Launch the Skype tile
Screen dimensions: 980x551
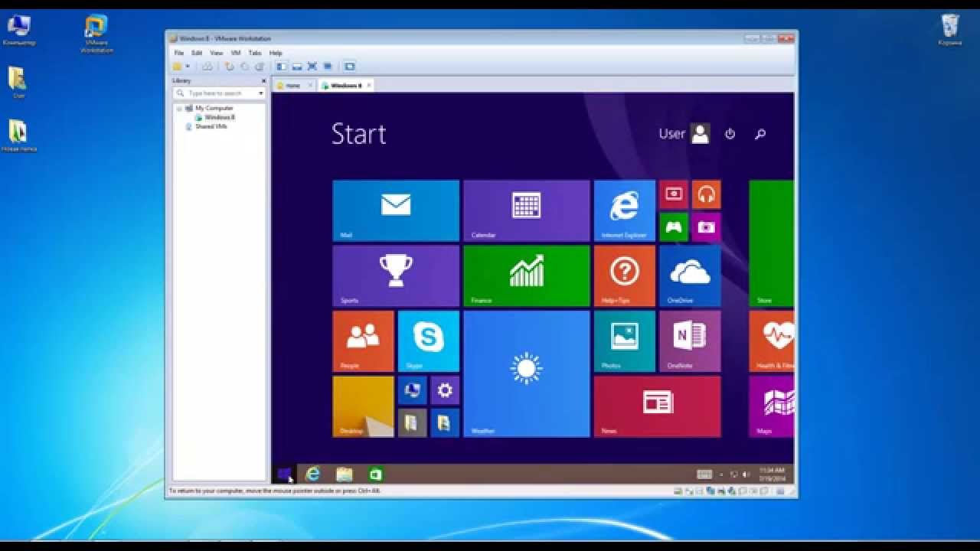click(x=429, y=341)
